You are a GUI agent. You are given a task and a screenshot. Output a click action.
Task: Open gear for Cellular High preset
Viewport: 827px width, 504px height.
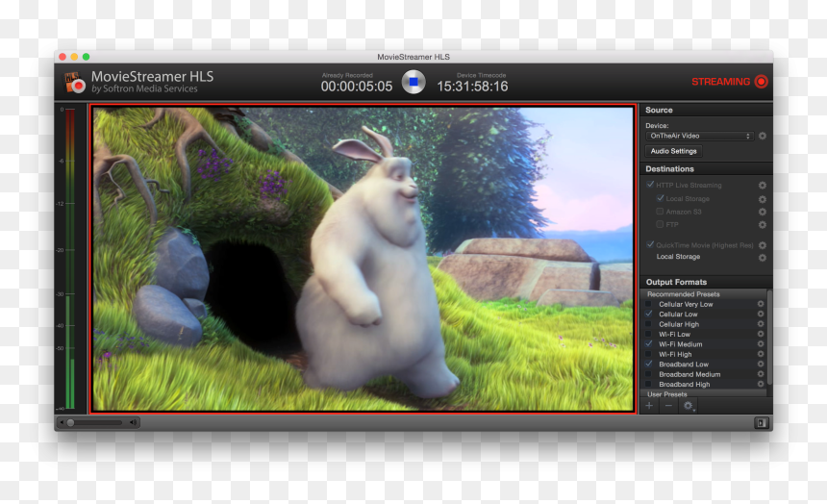[761, 324]
